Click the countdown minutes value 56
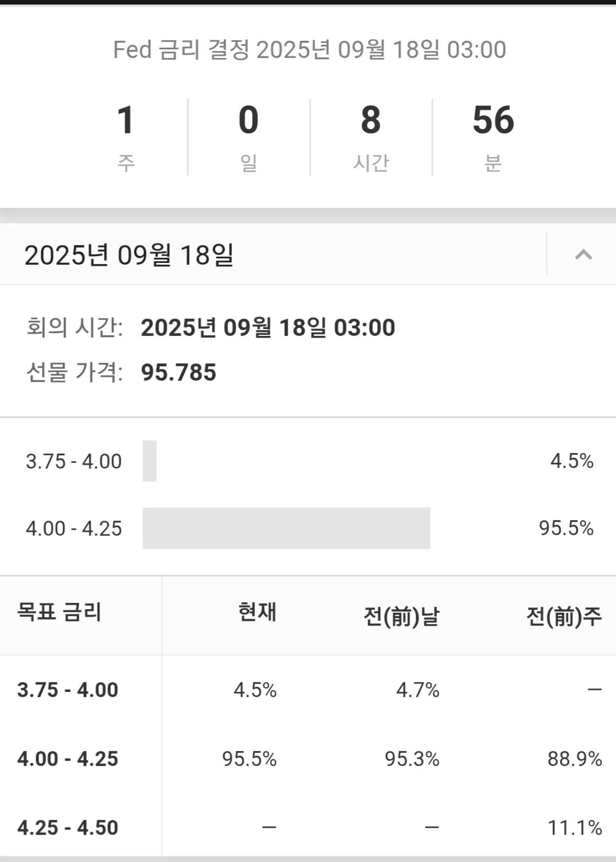 [493, 120]
